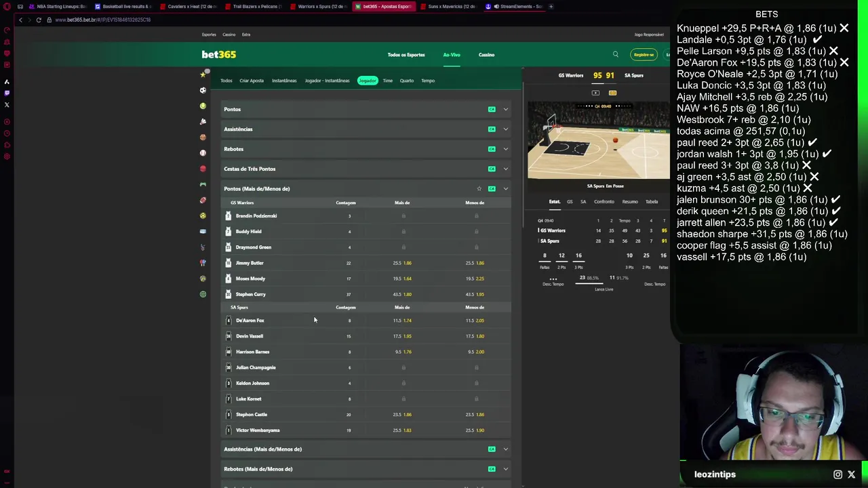This screenshot has height=488, width=868.
Task: Click the Twitch icon in Opera sidebar
Action: [x=7, y=93]
